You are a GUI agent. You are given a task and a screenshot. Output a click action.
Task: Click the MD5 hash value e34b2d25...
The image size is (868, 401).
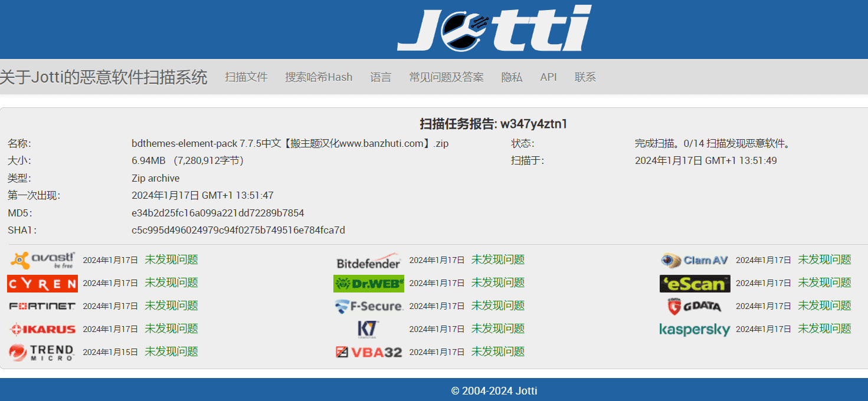pos(218,213)
